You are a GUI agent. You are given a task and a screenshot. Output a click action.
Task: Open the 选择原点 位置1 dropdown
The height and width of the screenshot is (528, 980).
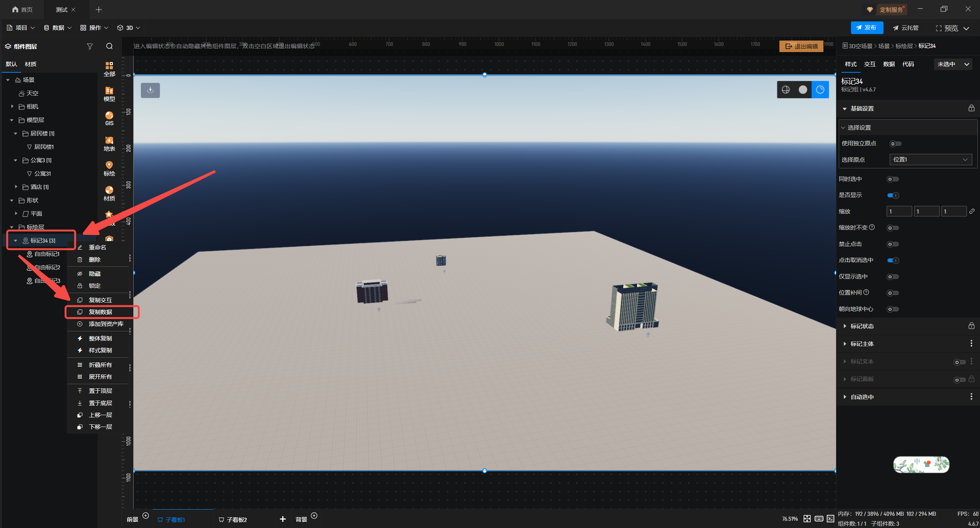(930, 160)
